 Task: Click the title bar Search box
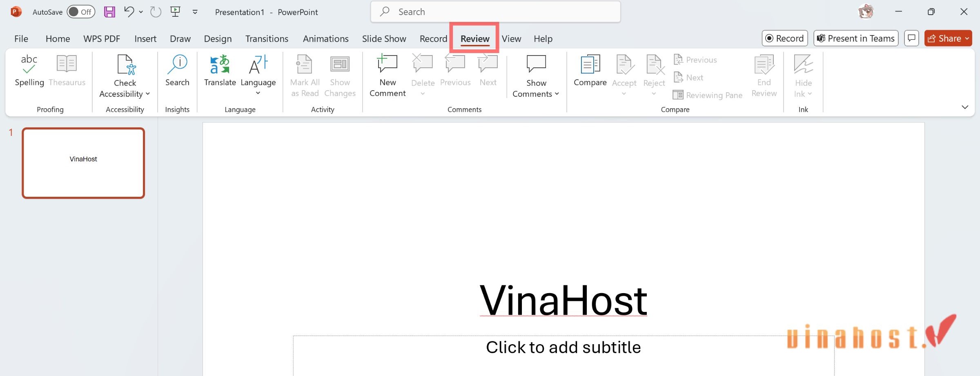click(x=495, y=12)
